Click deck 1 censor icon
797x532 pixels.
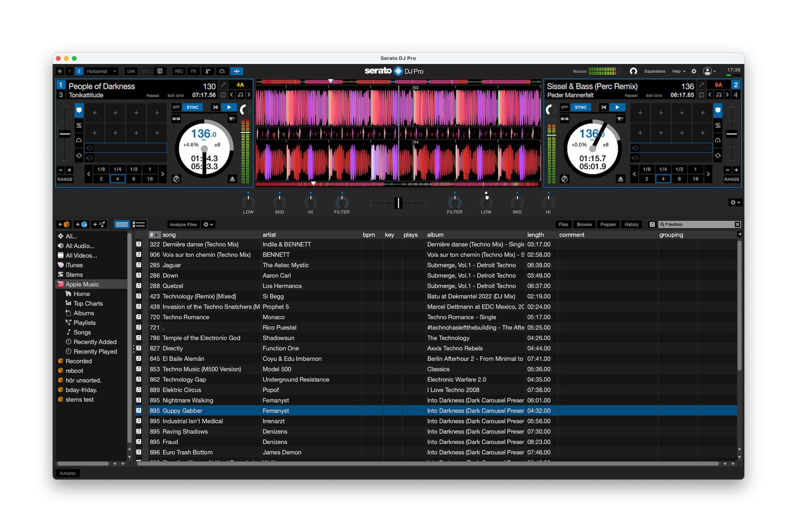[232, 119]
